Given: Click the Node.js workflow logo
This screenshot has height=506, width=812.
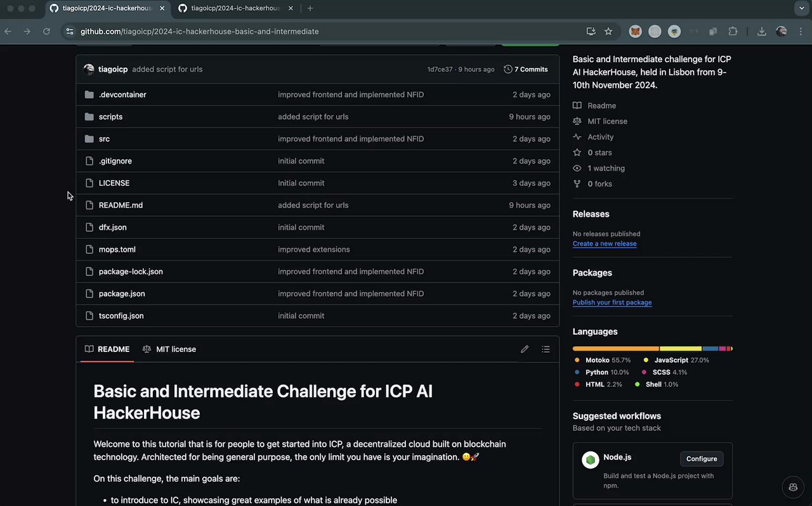Looking at the screenshot, I should [591, 460].
